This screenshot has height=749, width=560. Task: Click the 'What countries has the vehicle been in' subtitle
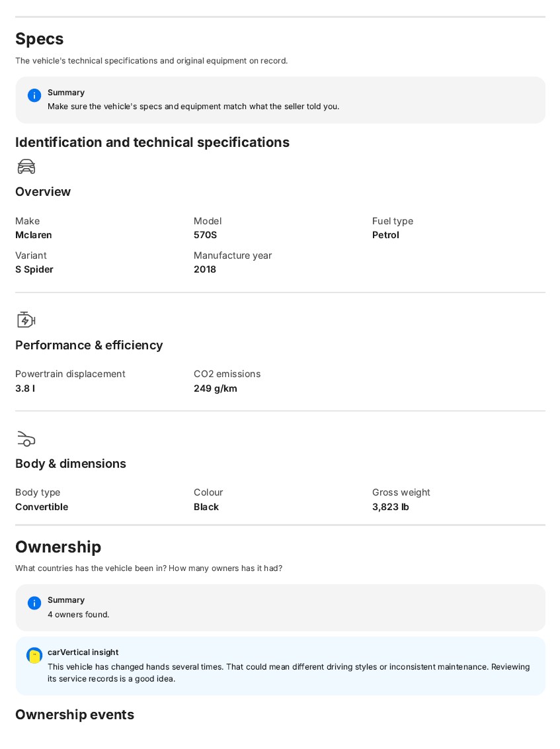[x=149, y=568]
